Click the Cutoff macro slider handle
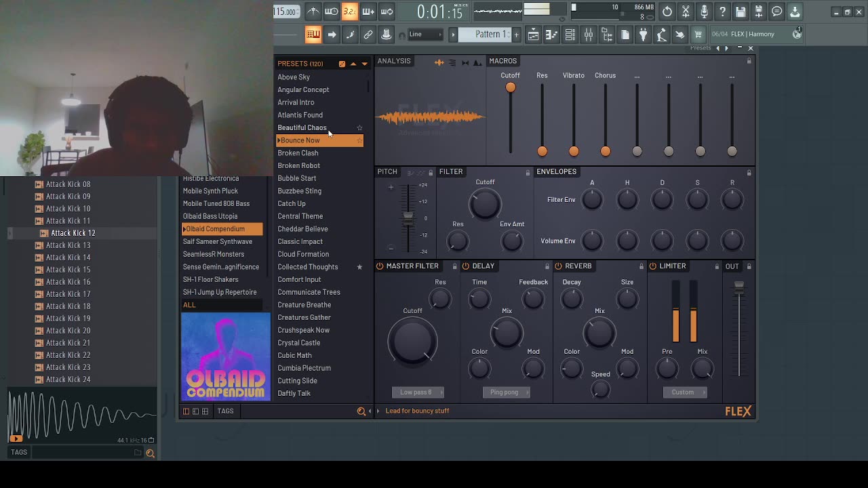The height and width of the screenshot is (488, 868). click(x=511, y=87)
